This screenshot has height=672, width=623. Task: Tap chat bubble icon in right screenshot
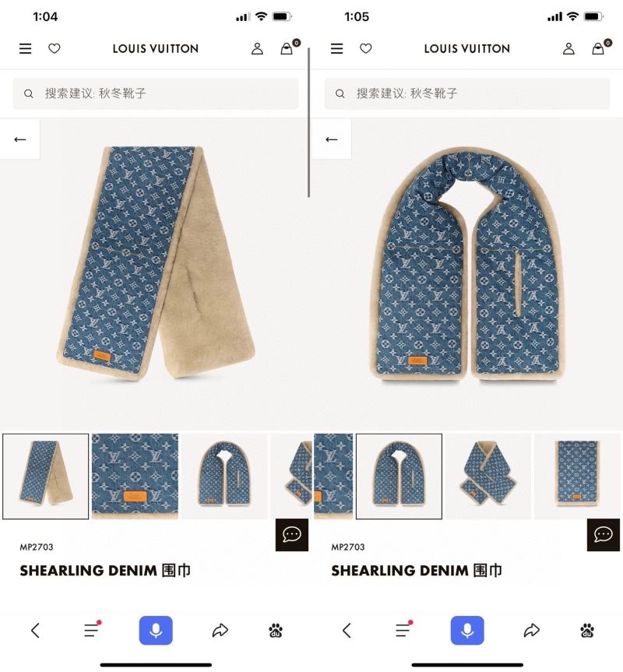604,534
